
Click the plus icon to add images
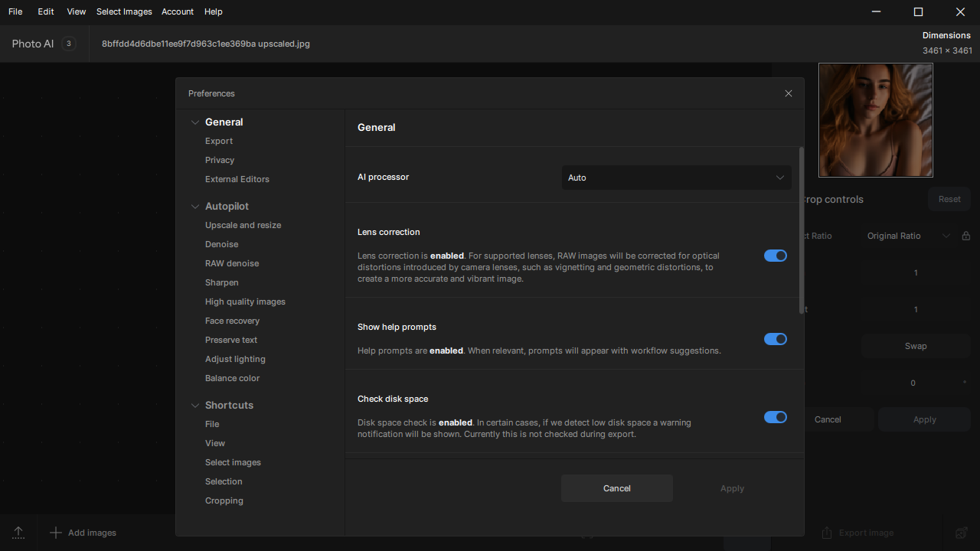coord(55,533)
